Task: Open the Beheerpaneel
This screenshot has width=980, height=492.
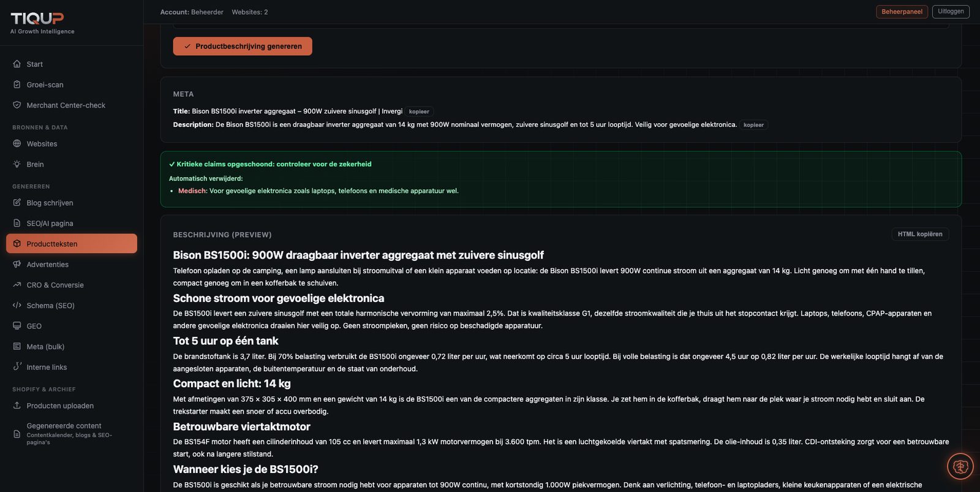Action: (902, 12)
